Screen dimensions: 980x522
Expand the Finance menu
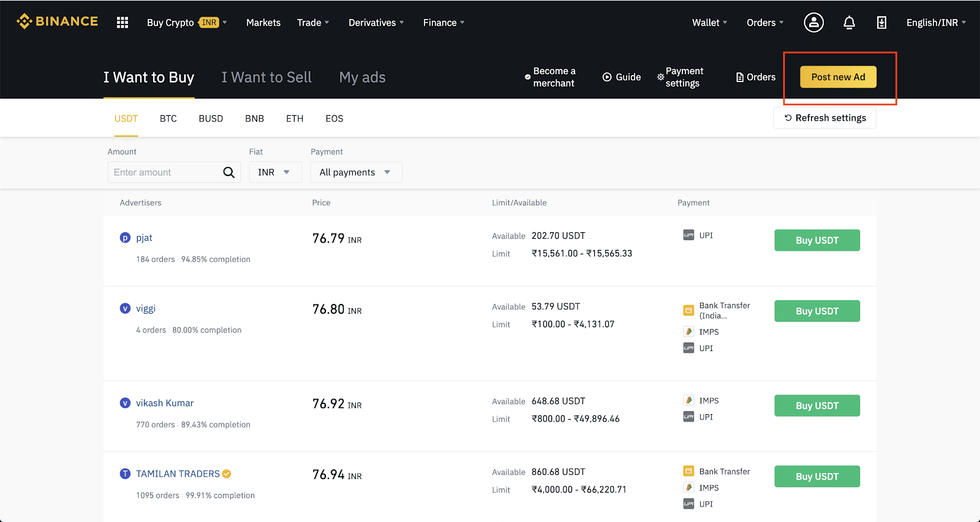443,23
